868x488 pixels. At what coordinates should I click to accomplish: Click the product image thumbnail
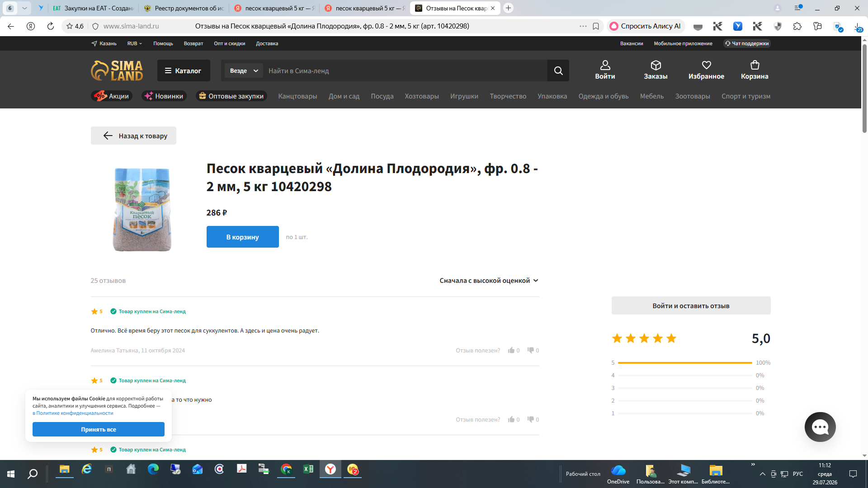(x=142, y=210)
